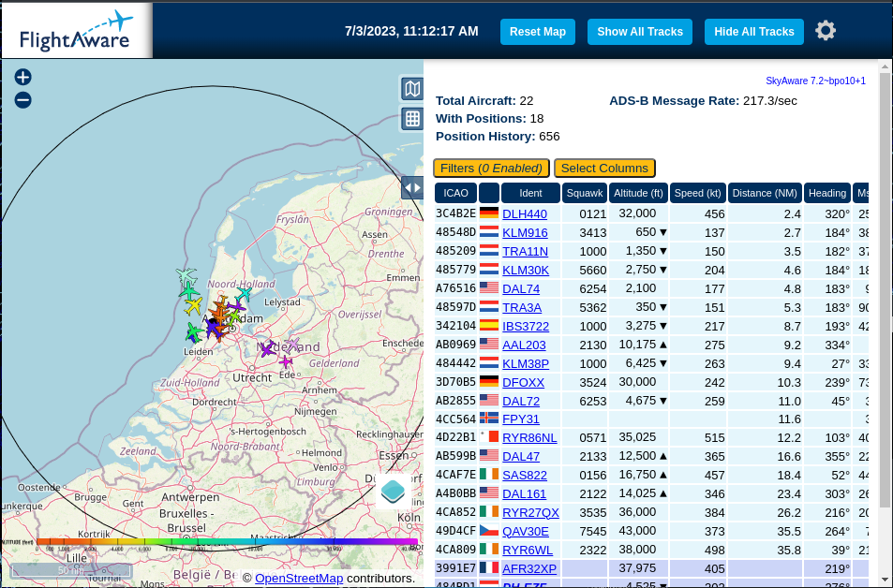Select the cyan aircraft near Noord-Holland label

(244, 294)
